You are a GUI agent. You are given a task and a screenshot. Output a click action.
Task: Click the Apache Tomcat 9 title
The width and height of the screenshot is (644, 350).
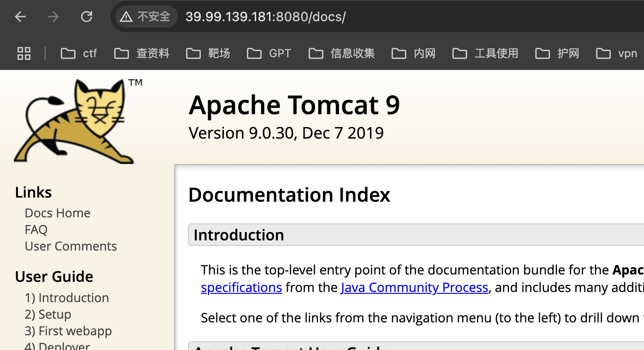294,105
